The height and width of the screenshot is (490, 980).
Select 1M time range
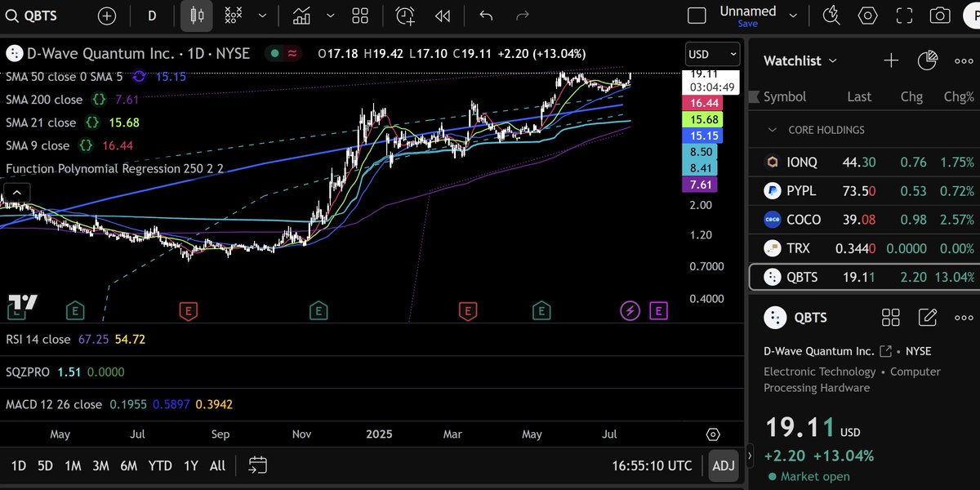tap(73, 465)
